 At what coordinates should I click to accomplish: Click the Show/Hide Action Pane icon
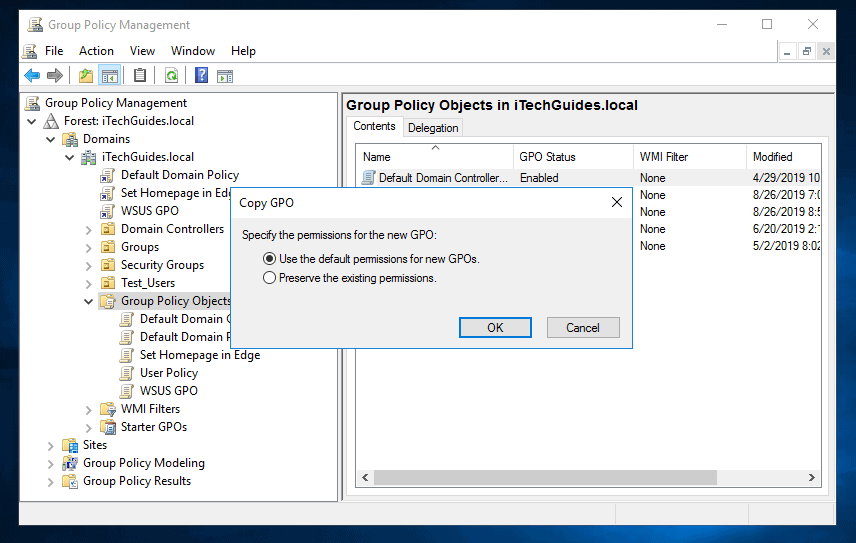coord(225,75)
